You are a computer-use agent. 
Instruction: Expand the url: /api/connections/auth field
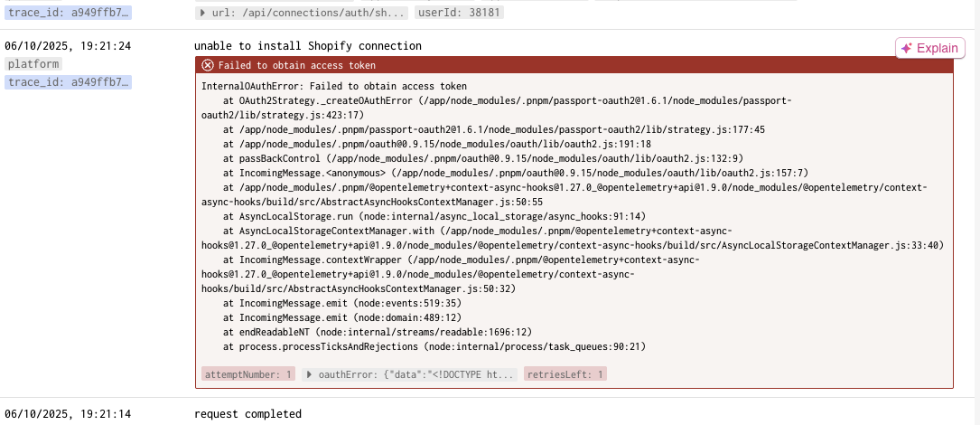click(x=302, y=13)
